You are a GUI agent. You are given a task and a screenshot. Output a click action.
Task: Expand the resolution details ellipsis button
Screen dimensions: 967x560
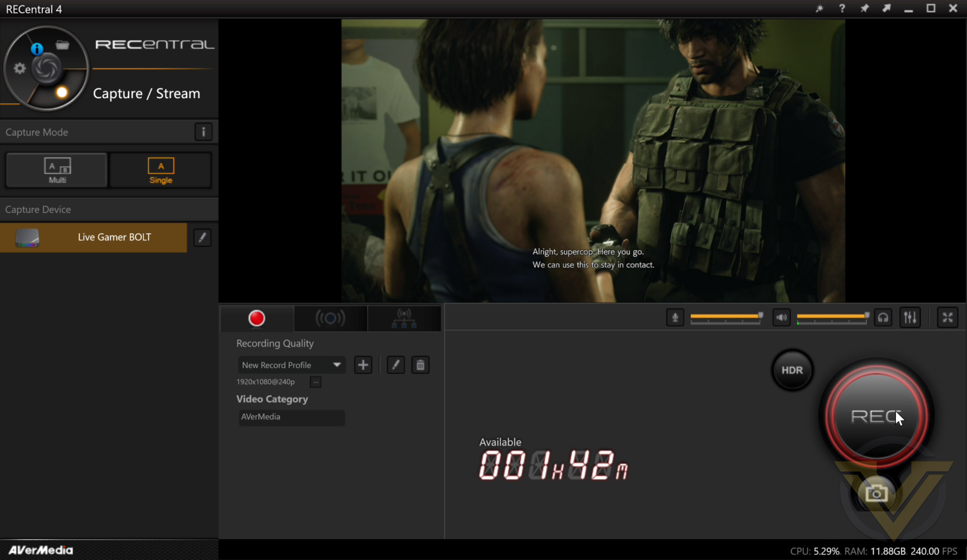[316, 382]
